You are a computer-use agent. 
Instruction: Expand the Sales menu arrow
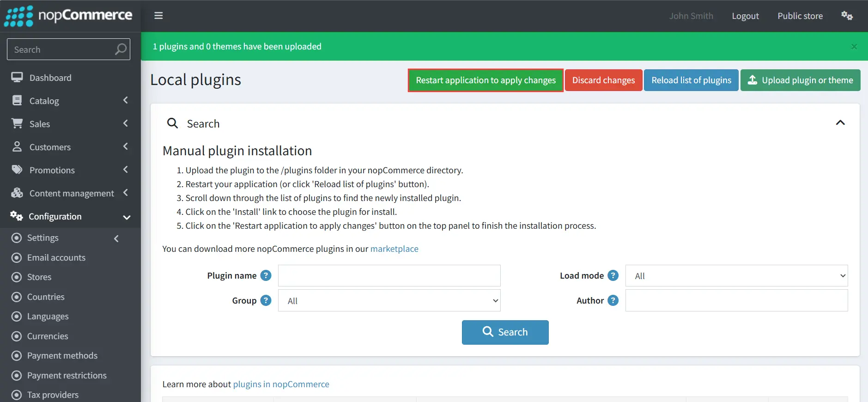[x=126, y=123]
